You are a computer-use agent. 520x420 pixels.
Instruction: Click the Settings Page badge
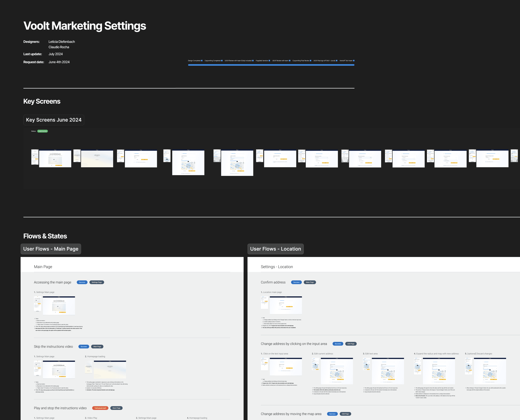click(x=97, y=282)
